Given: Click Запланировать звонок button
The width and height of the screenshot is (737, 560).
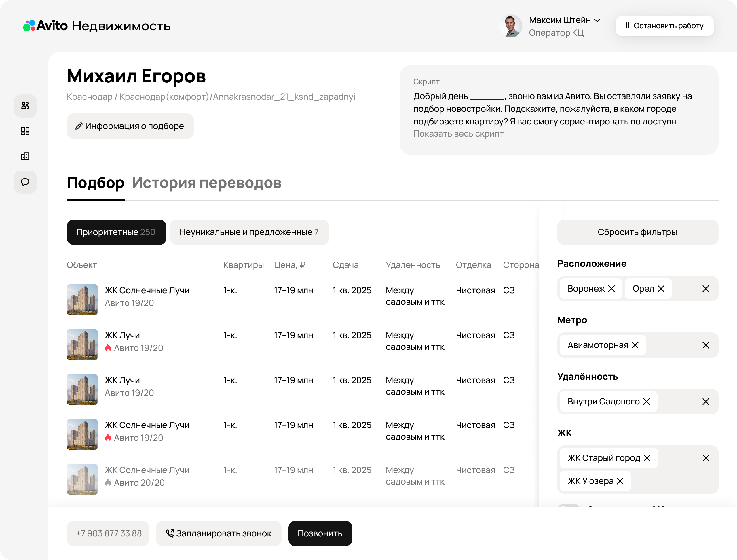Looking at the screenshot, I should point(219,533).
